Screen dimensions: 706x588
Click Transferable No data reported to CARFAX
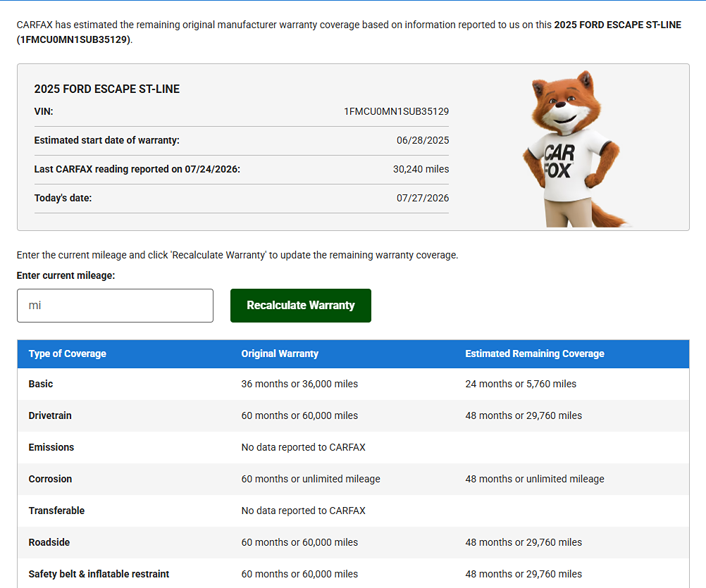click(304, 511)
